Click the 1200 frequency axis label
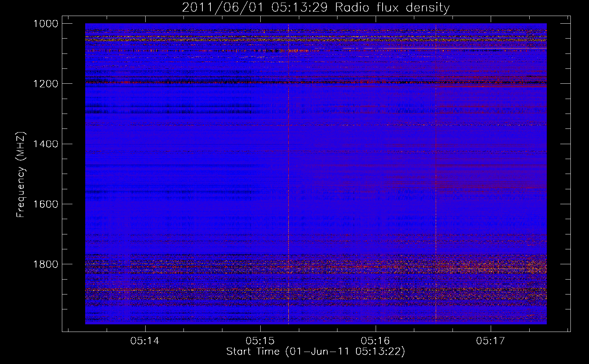Image resolution: width=589 pixels, height=364 pixels. point(46,84)
